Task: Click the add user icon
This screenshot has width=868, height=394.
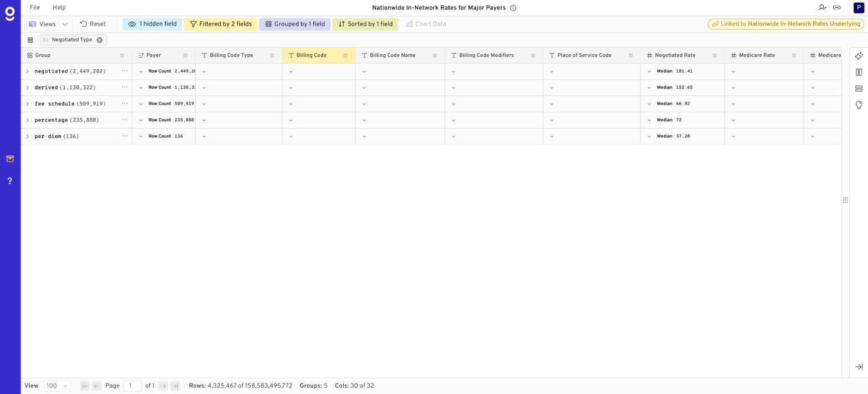Action: coord(822,8)
